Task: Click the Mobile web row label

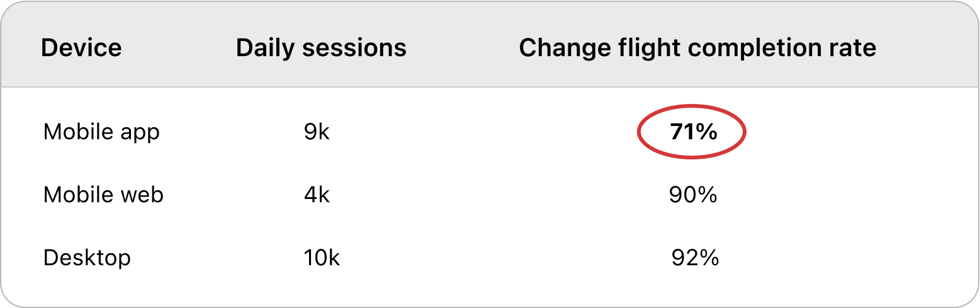Action: click(103, 195)
